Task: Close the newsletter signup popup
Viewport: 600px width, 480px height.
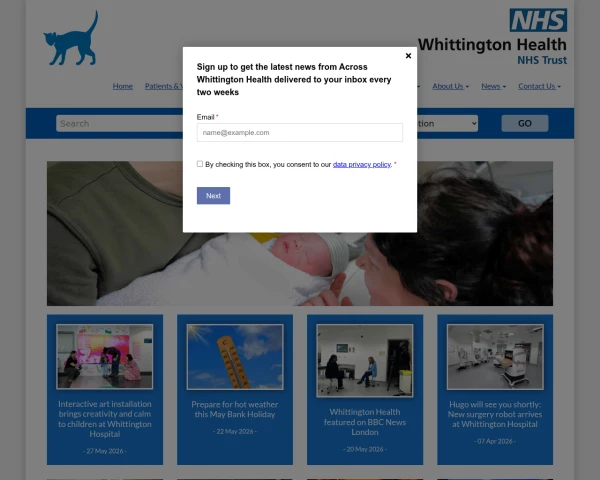Action: [408, 56]
